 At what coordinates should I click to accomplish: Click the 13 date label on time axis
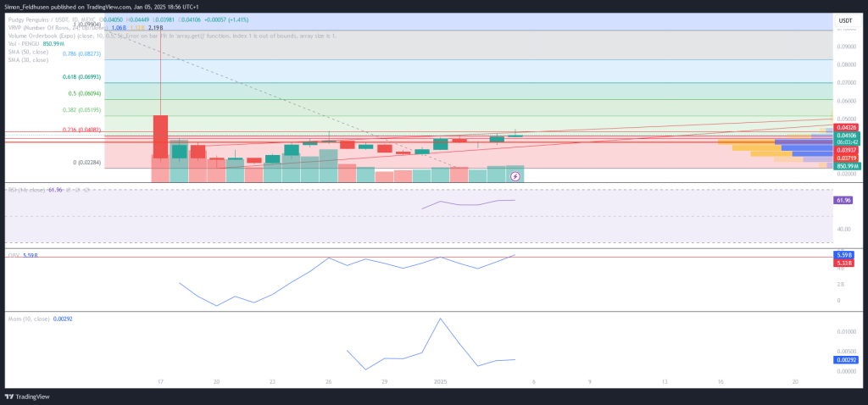[665, 382]
